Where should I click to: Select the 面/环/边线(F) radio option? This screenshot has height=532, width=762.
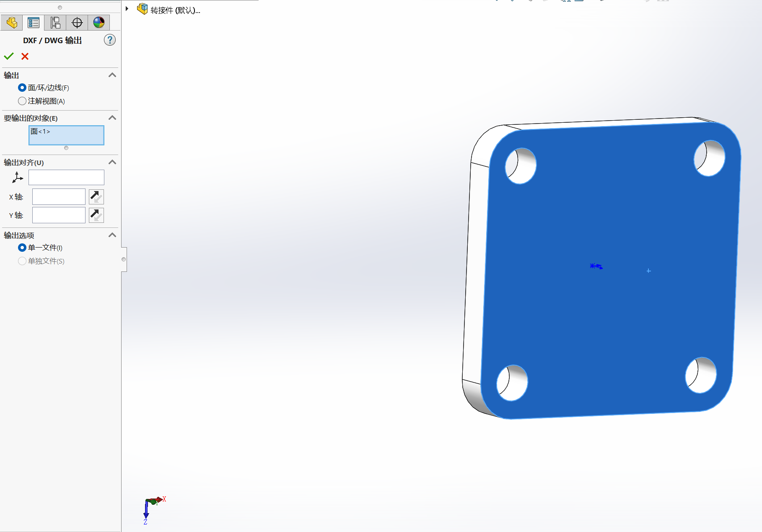[x=22, y=88]
